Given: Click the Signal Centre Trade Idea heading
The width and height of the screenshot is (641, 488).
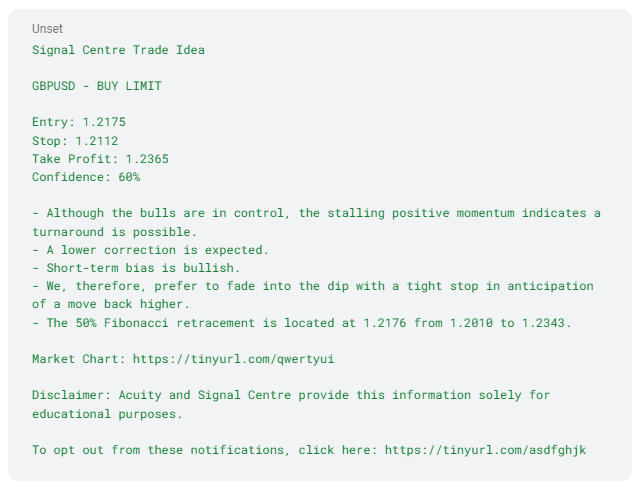Looking at the screenshot, I should pyautogui.click(x=119, y=50).
